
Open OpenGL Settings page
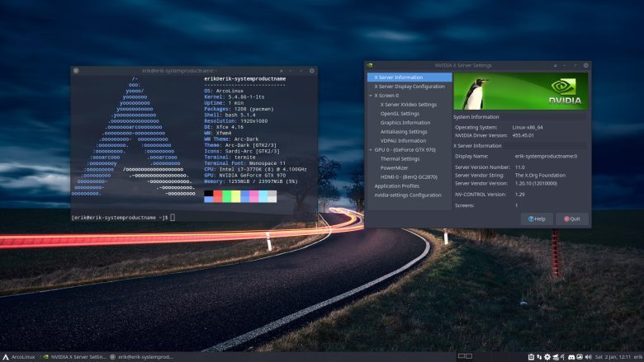coord(400,114)
